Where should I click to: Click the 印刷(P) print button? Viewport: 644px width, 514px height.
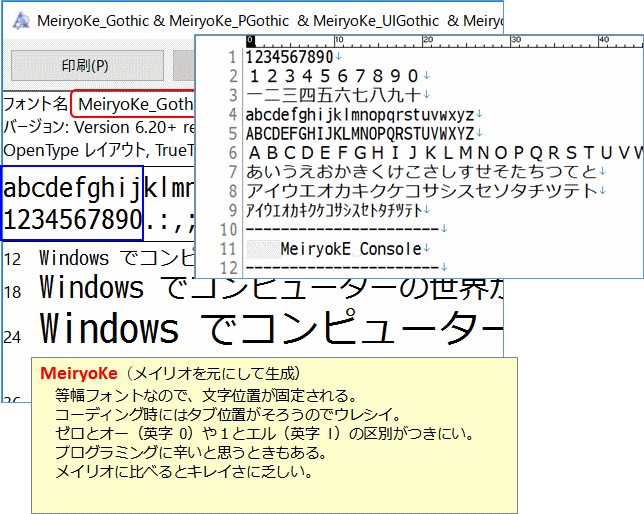click(87, 65)
